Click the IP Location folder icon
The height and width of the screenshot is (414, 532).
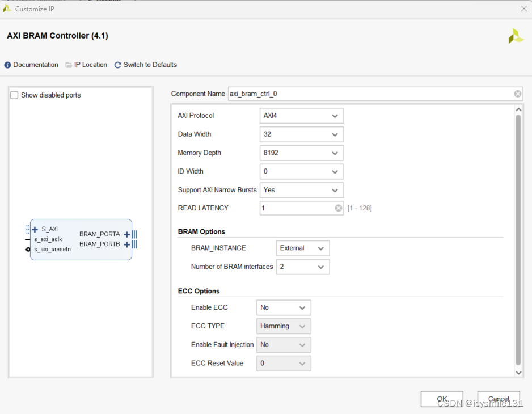(x=69, y=65)
